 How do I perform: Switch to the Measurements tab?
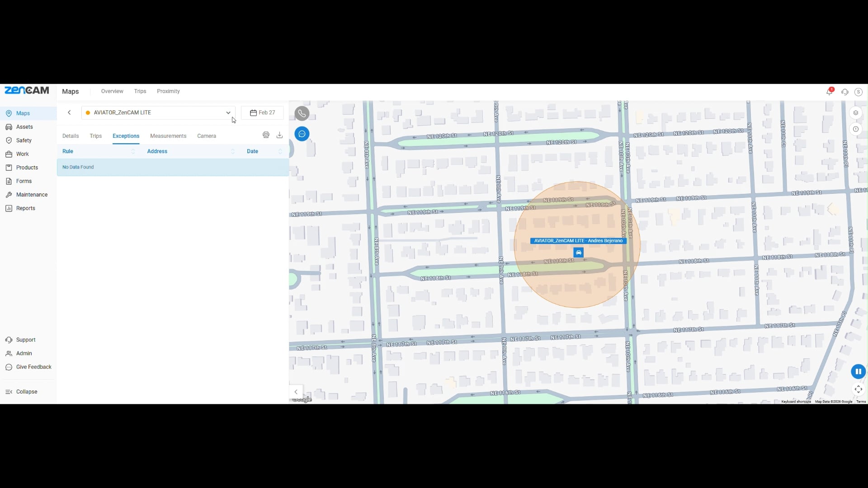(168, 136)
